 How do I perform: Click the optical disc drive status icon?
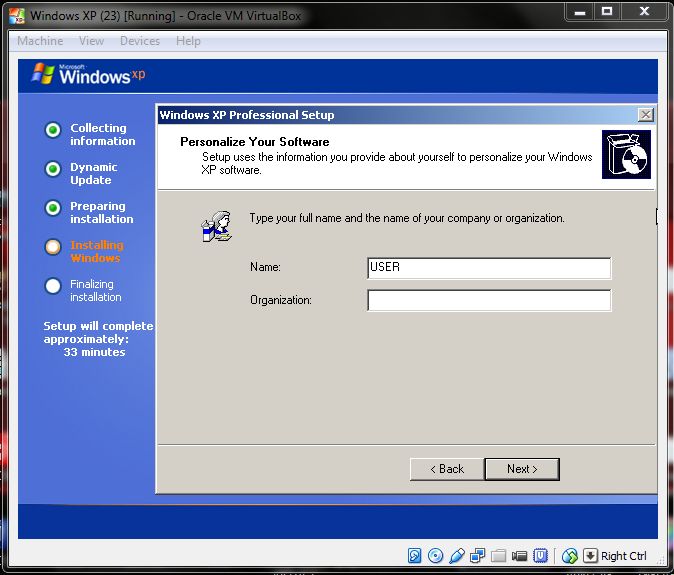pyautogui.click(x=435, y=556)
